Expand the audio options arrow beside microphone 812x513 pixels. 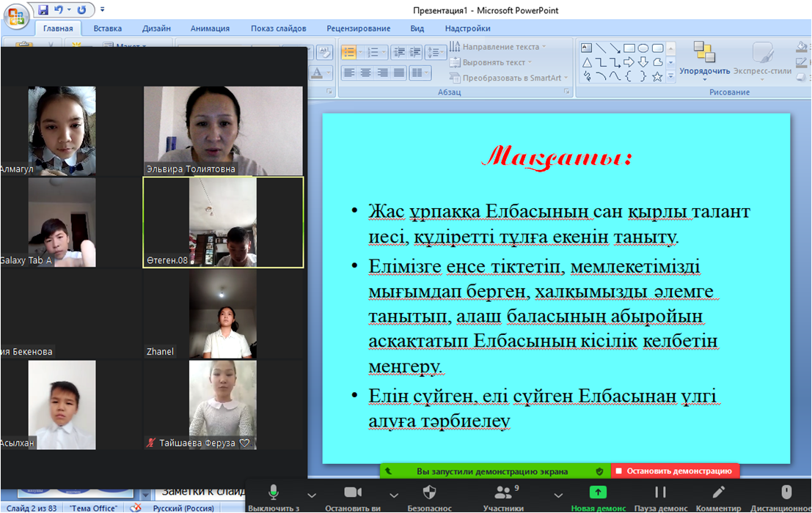click(x=312, y=493)
